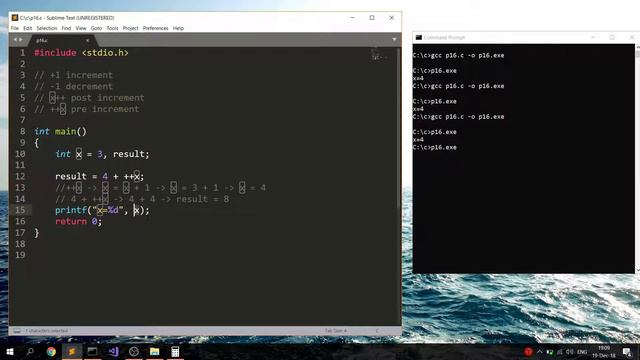Click the '-1 decrement' comment line

coord(73,87)
